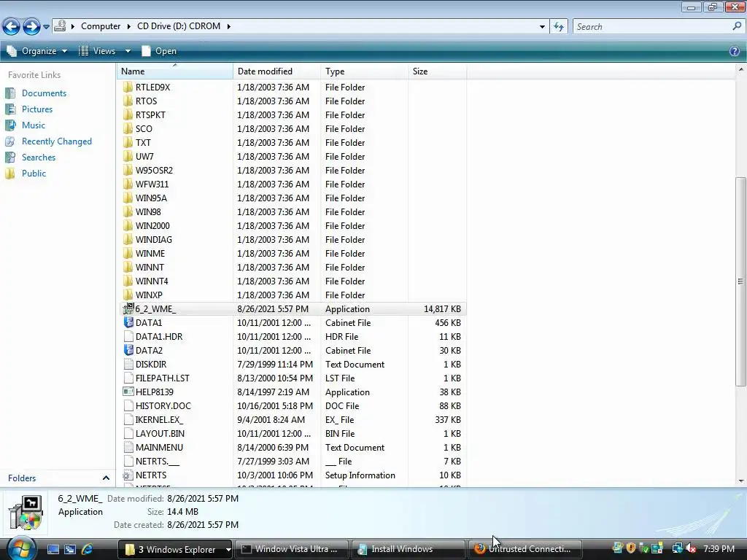747x560 pixels.
Task: Switch to Install Windows taskbar button
Action: [x=408, y=549]
